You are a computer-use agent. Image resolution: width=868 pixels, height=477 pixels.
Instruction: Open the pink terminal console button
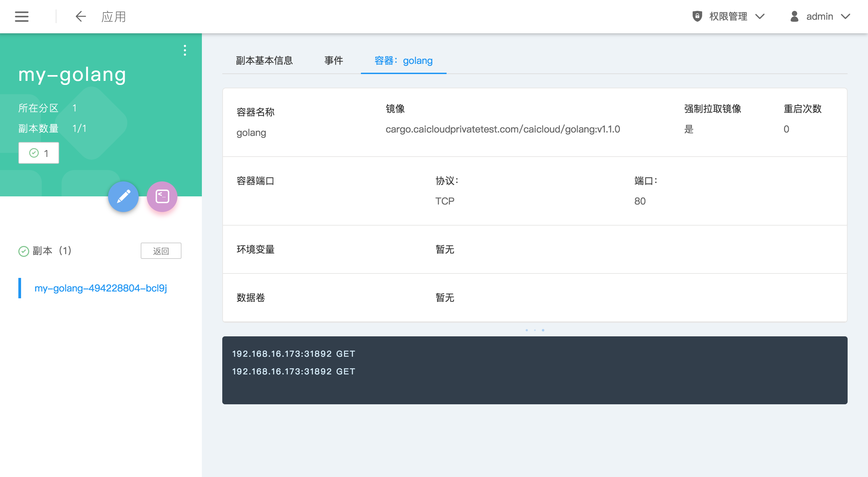(162, 197)
